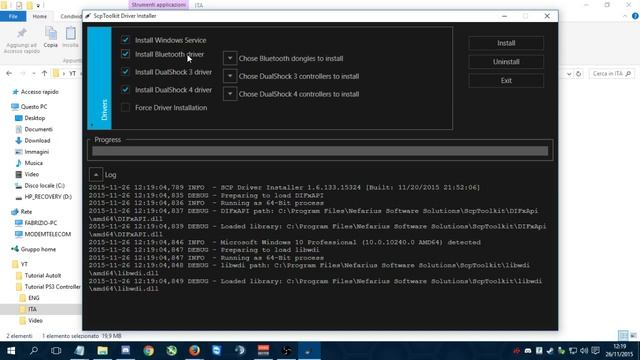Uncheck Install DualShock 3 driver
This screenshot has height=360, width=640.
pos(125,72)
